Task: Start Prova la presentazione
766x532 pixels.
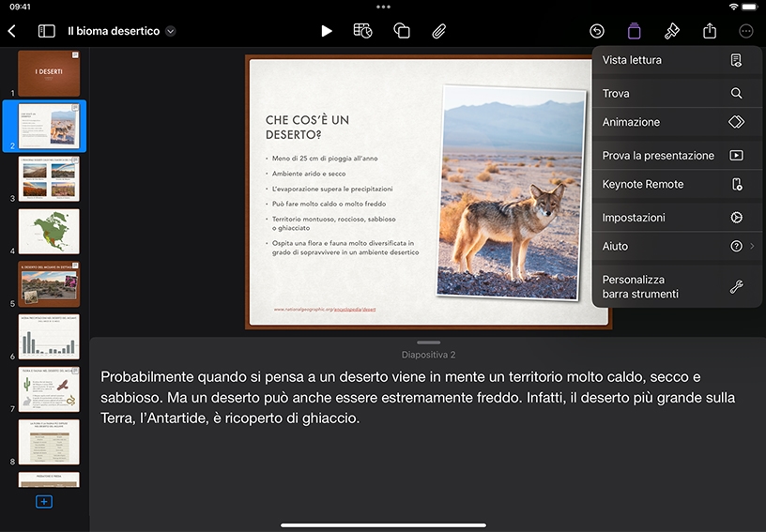Action: (x=677, y=155)
